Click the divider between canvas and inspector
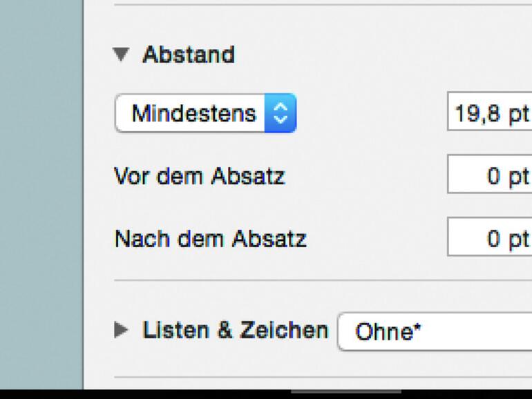532x399 pixels. click(84, 193)
